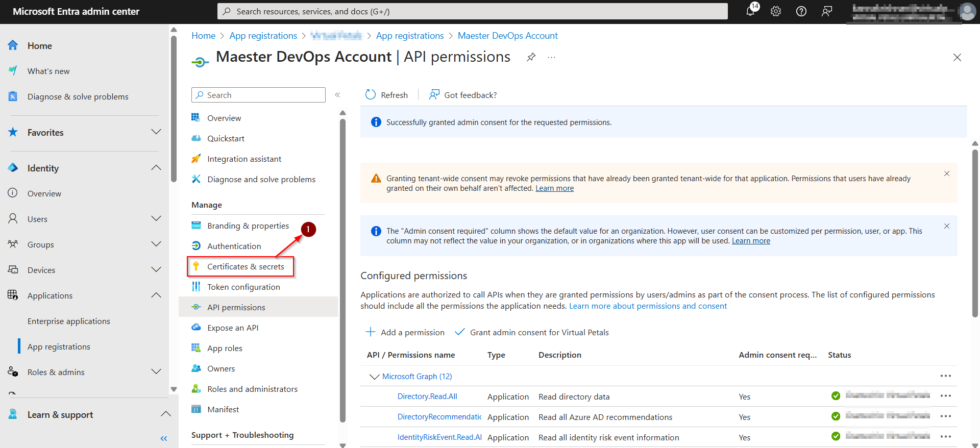The width and height of the screenshot is (980, 448).
Task: Click Learn more in the consent warning
Action: pyautogui.click(x=554, y=188)
